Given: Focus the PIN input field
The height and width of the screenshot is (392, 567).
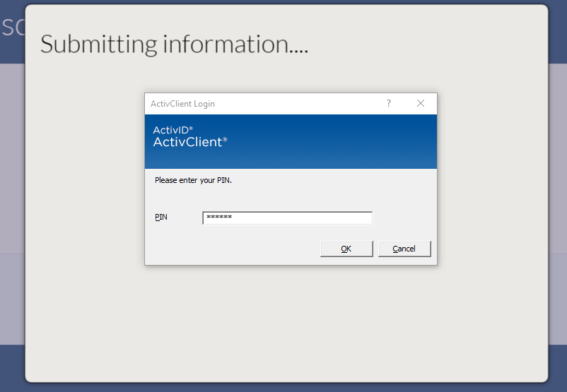Looking at the screenshot, I should tap(288, 218).
